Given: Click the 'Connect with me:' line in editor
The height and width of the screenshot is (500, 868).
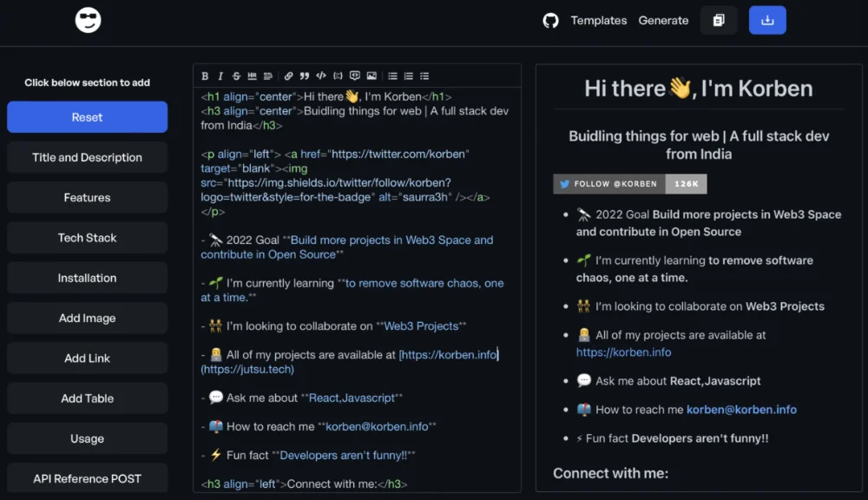Looking at the screenshot, I should pyautogui.click(x=304, y=484).
